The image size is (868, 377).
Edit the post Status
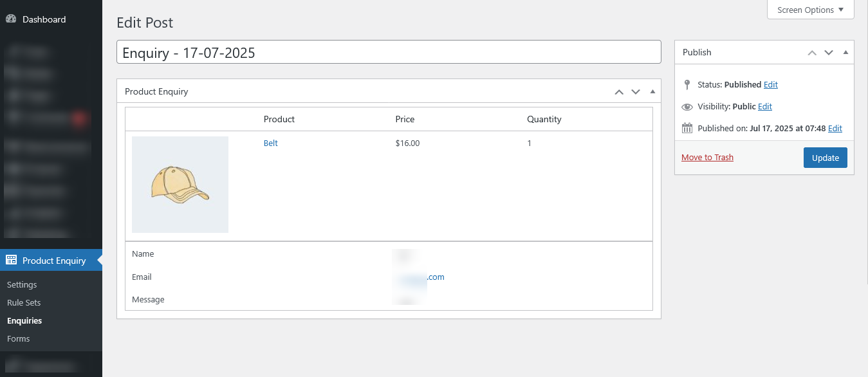770,84
